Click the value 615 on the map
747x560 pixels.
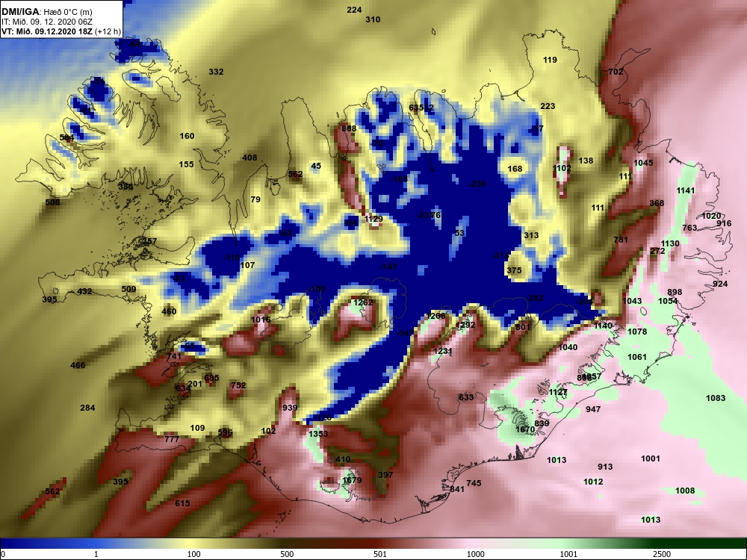point(182,504)
